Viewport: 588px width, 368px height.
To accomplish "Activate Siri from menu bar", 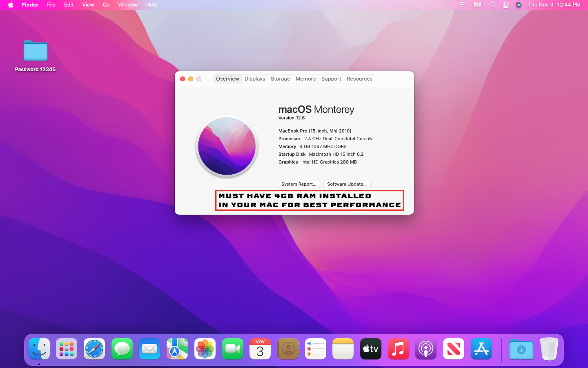I will click(x=519, y=5).
